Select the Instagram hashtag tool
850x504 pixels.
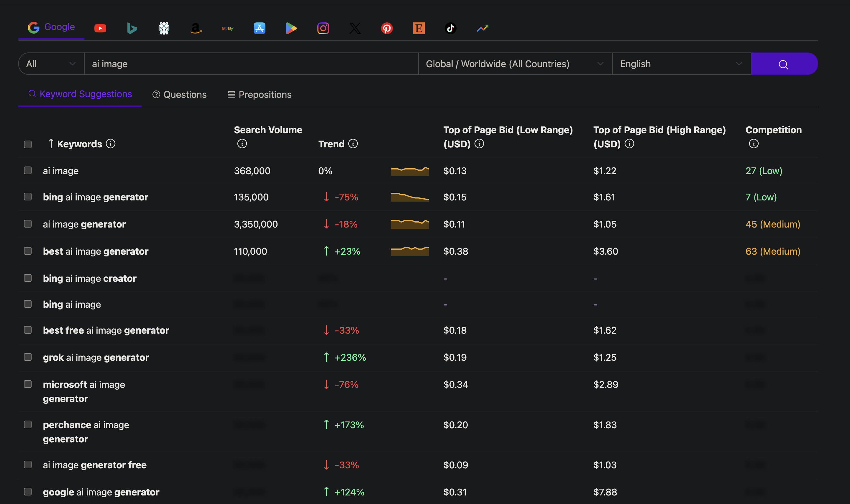click(x=323, y=28)
